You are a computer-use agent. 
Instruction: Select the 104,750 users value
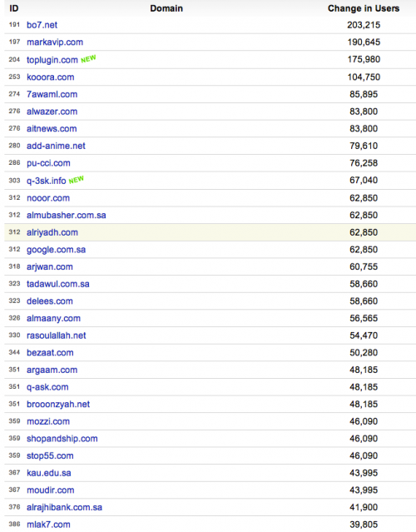(x=364, y=77)
